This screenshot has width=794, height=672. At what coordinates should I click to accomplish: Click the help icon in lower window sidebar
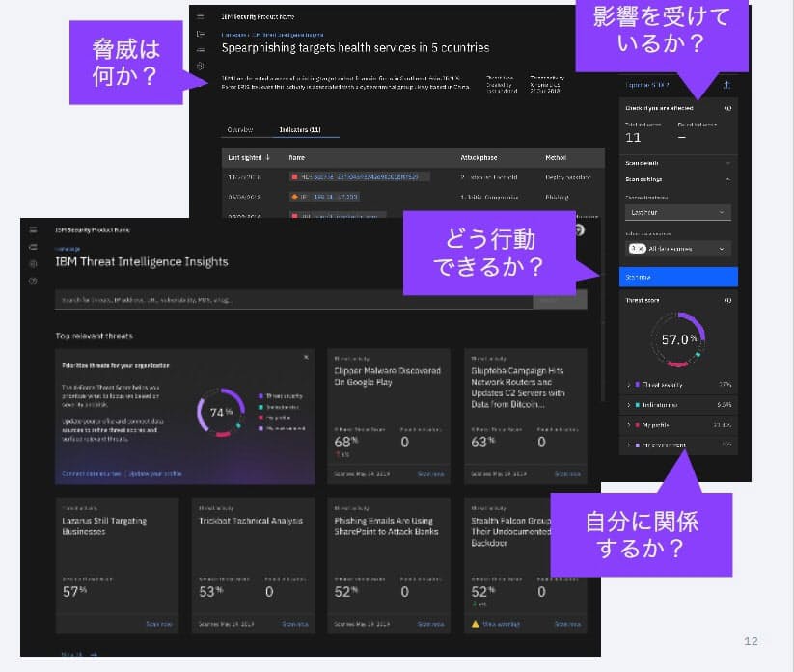point(33,281)
